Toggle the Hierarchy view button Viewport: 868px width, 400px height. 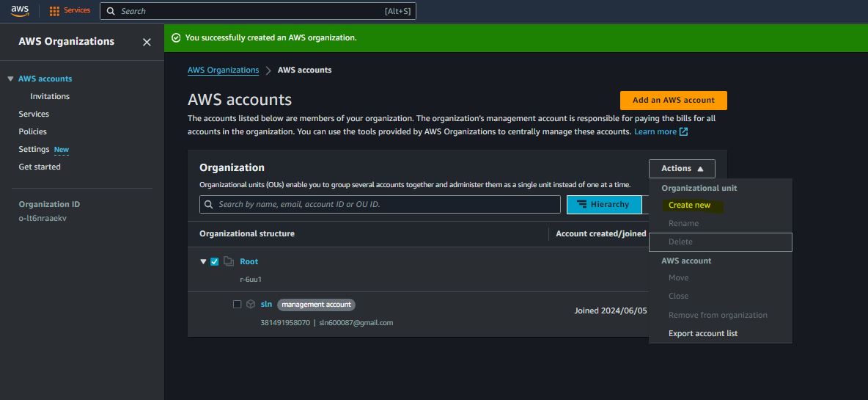tap(603, 205)
